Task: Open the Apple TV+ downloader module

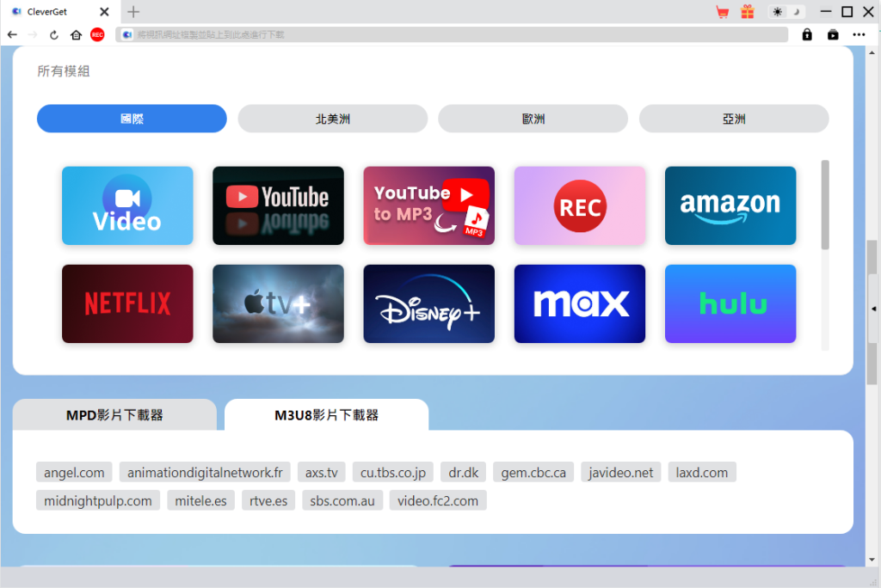Action: 278,303
